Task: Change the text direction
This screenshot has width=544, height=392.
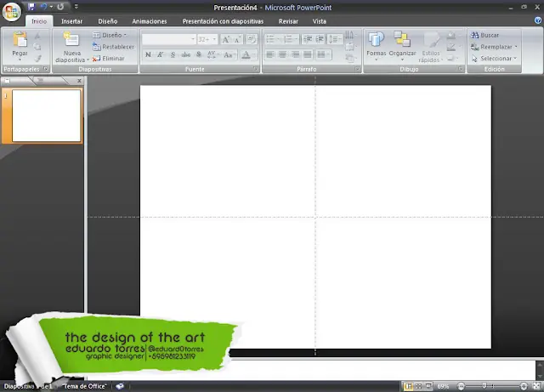Action: tap(349, 35)
